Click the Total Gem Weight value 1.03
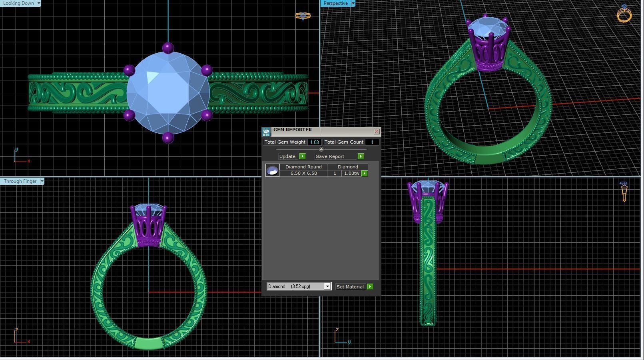Image resolution: width=644 pixels, height=360 pixels. [315, 142]
